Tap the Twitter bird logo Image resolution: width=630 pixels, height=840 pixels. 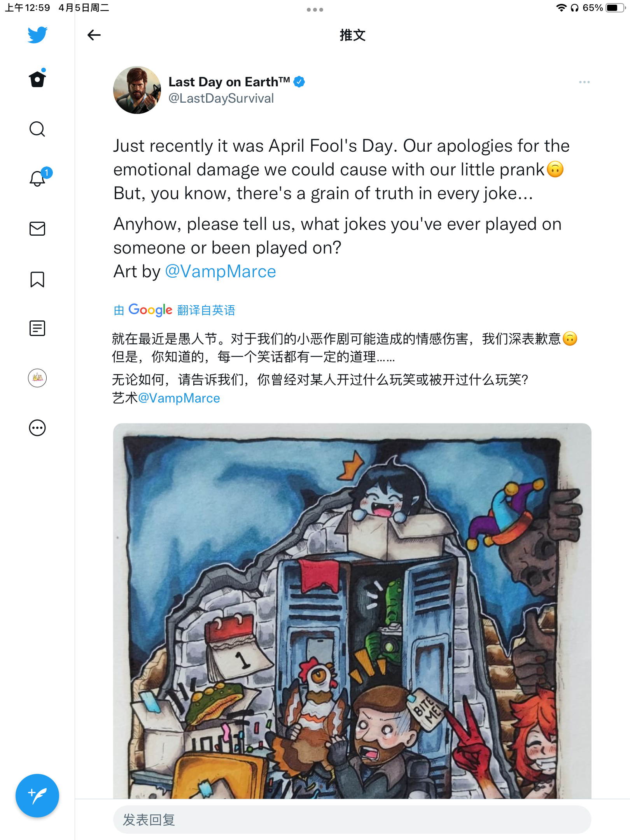(x=37, y=35)
